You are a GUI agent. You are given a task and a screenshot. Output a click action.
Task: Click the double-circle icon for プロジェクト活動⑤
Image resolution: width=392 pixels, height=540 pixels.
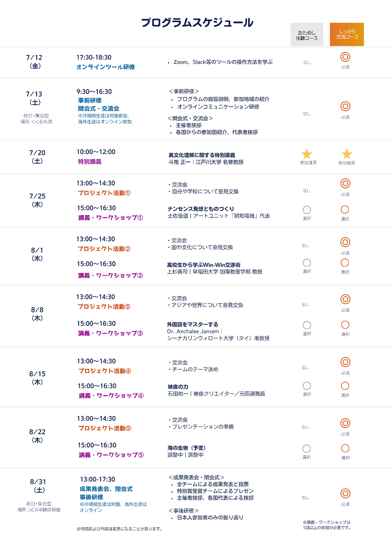pos(345,423)
